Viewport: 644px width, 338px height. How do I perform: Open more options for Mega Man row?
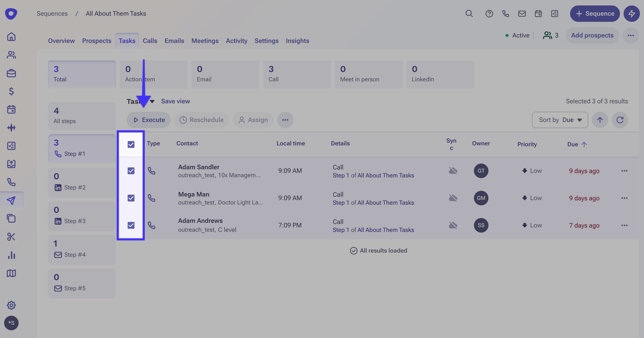tap(624, 198)
